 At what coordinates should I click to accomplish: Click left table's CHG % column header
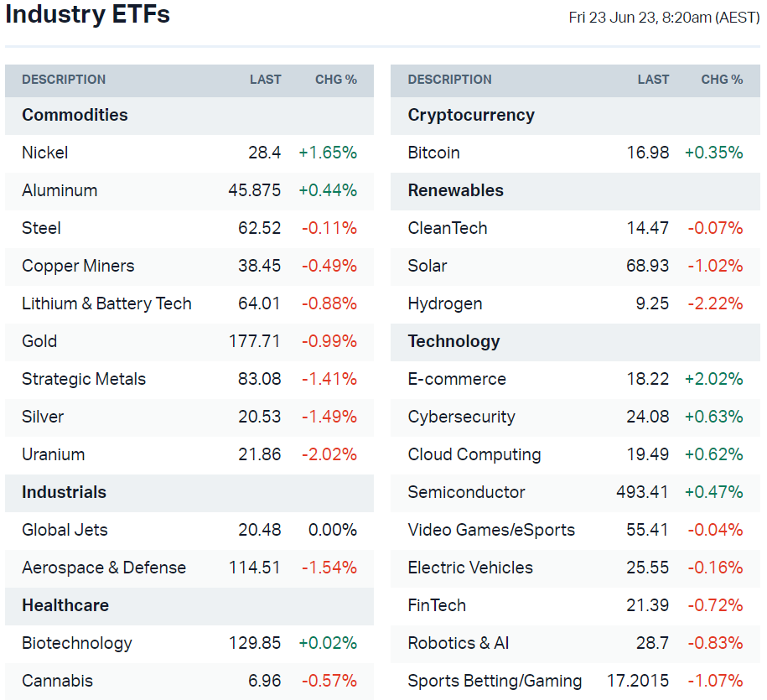pos(335,80)
